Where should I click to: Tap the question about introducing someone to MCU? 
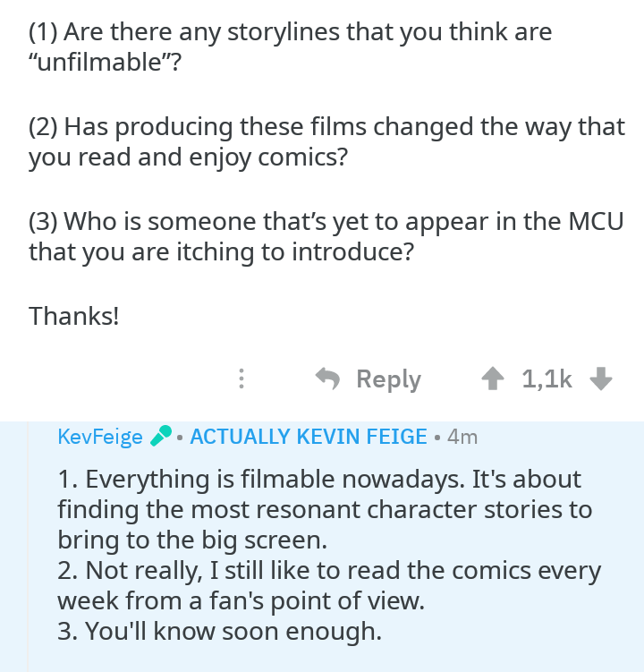pos(326,236)
